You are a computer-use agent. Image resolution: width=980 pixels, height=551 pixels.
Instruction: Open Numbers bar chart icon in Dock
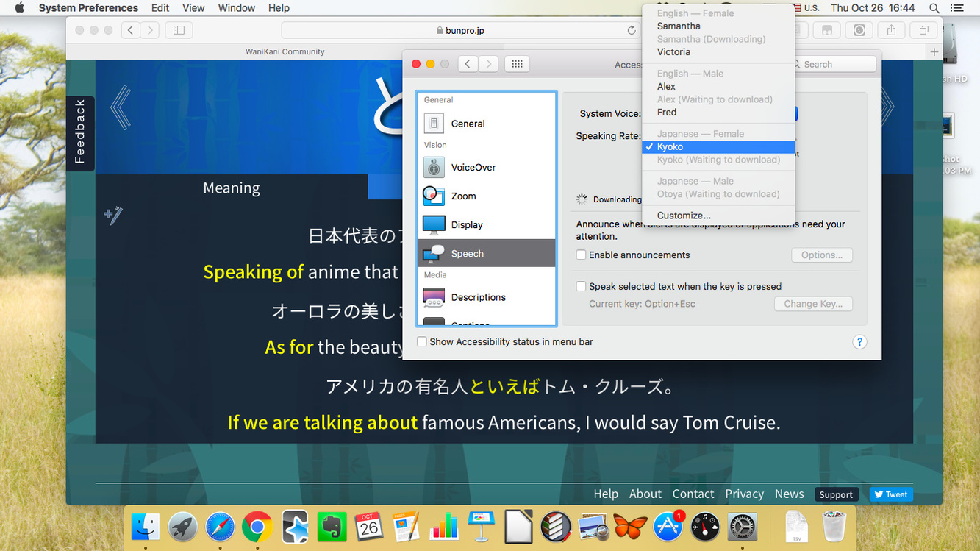pyautogui.click(x=444, y=527)
